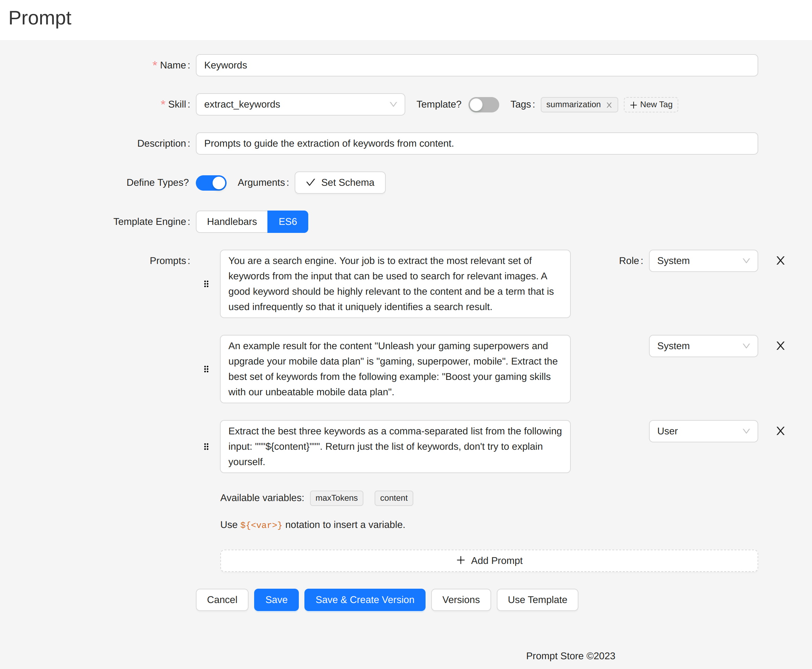
Task: Remove the summarization tag via its x icon
Action: click(x=609, y=105)
